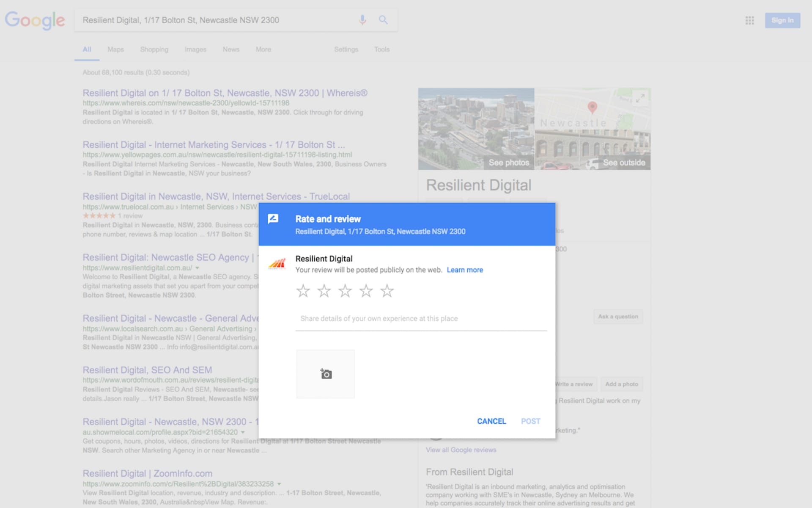Open the ZoomInfo.com result
Image resolution: width=812 pixels, height=508 pixels.
coord(148,473)
